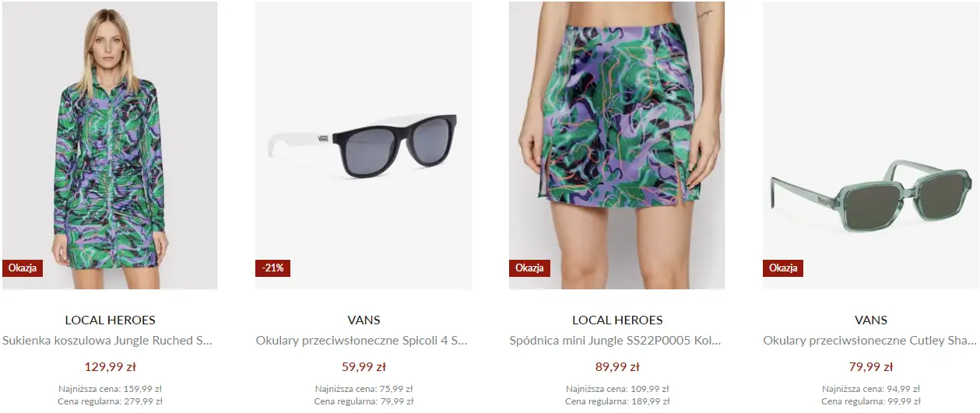
Task: Open Okulary przeciwsłoneczne Spicoli 4 product link
Action: click(362, 341)
